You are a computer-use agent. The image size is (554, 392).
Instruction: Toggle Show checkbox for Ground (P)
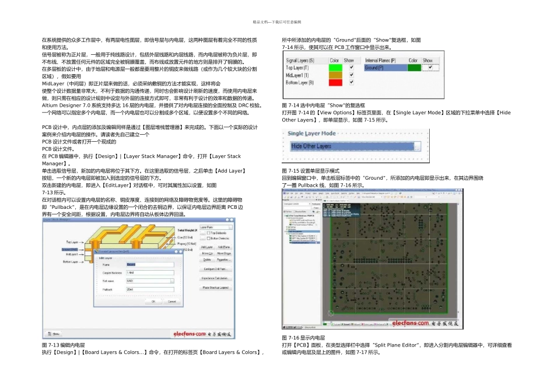coord(430,67)
